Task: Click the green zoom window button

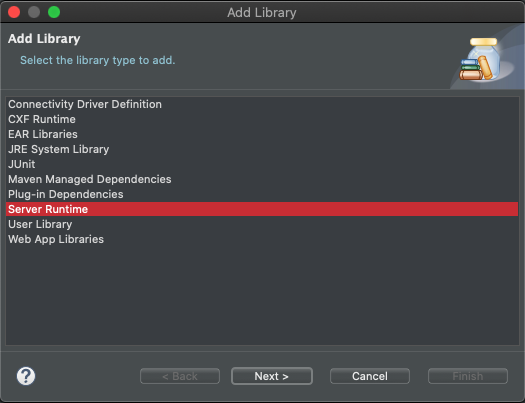Action: (54, 12)
